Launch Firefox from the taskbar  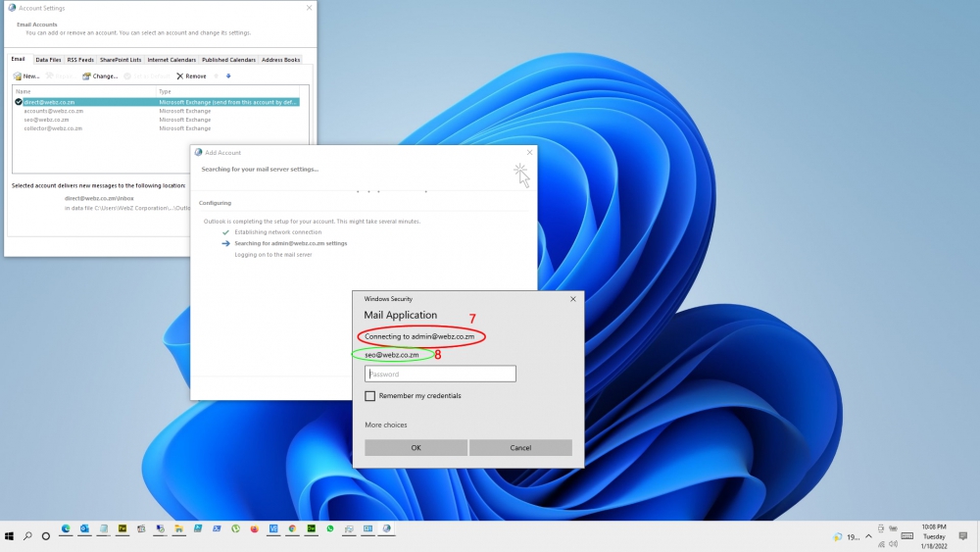pos(255,528)
